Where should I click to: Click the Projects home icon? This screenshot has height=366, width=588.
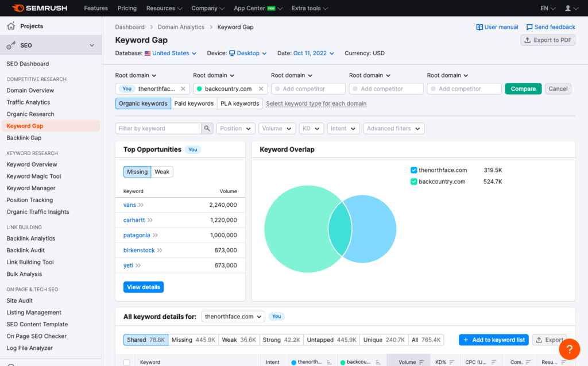click(x=11, y=26)
